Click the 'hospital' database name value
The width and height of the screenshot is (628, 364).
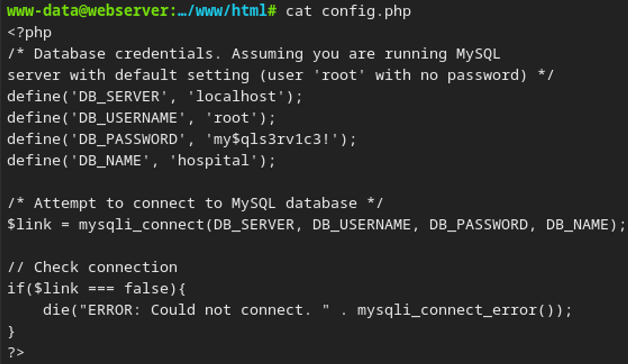214,160
